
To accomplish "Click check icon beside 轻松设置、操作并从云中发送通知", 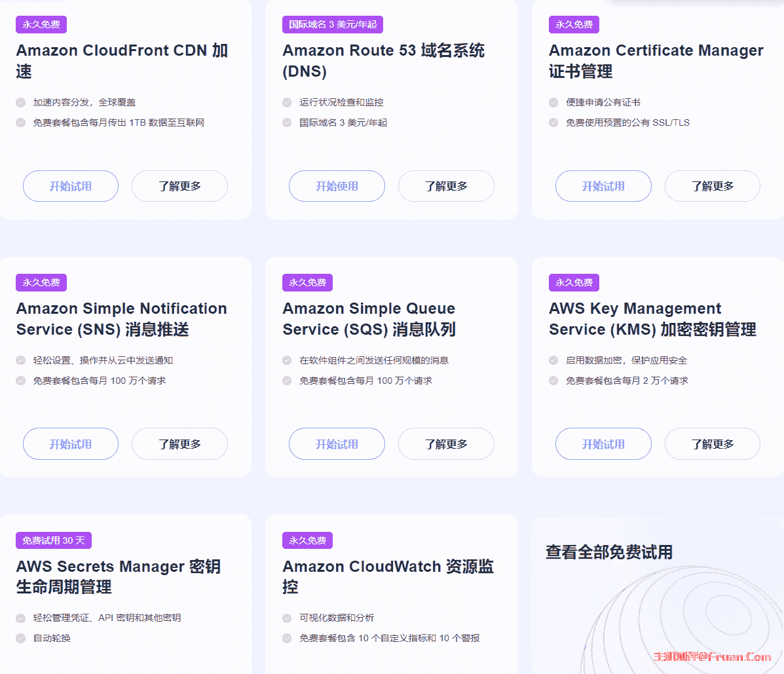I will click(x=20, y=360).
